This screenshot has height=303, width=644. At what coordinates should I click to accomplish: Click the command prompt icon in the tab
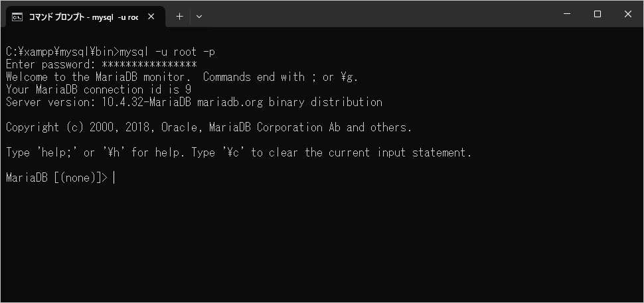(x=17, y=17)
